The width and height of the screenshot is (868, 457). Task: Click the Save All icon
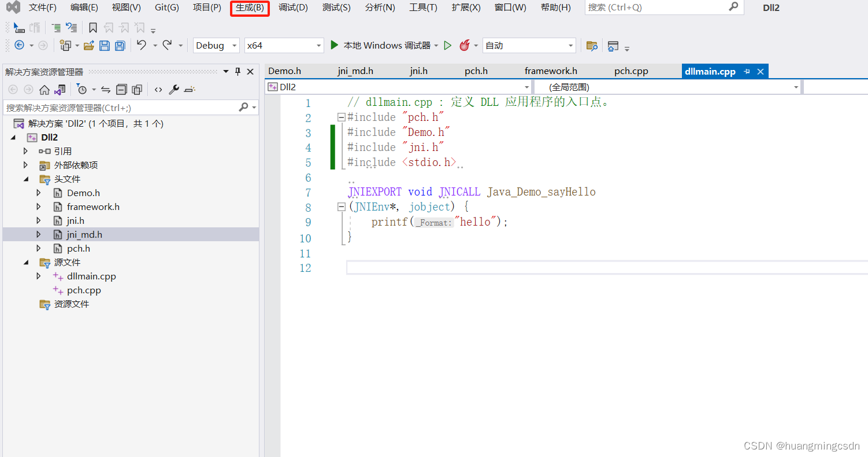(120, 45)
